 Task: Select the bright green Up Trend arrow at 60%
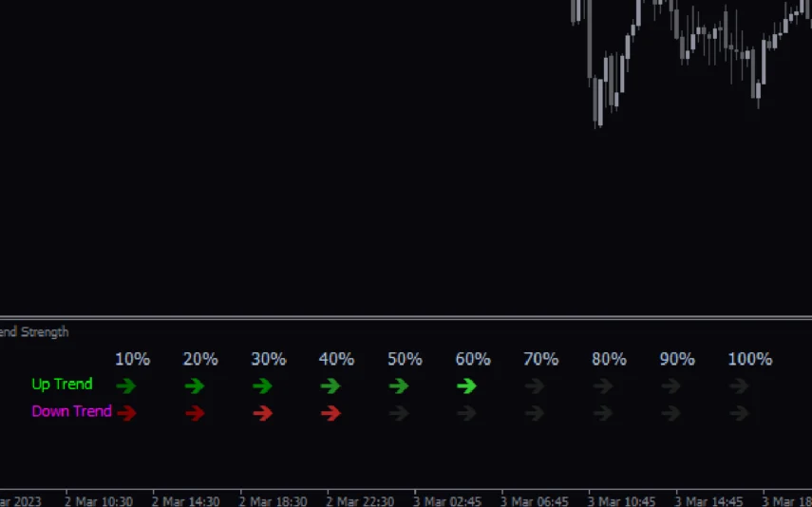click(x=466, y=386)
